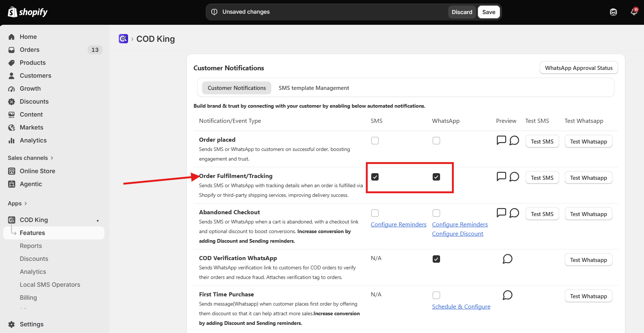
Task: Click the COD King app icon in breadcrumb
Action: pyautogui.click(x=123, y=38)
